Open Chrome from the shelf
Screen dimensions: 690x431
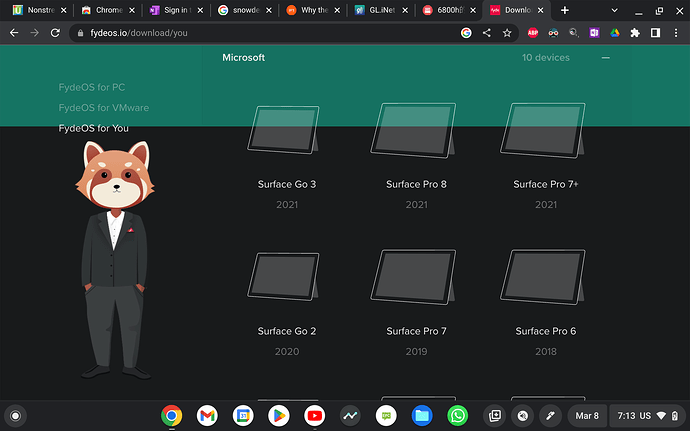pyautogui.click(x=172, y=416)
